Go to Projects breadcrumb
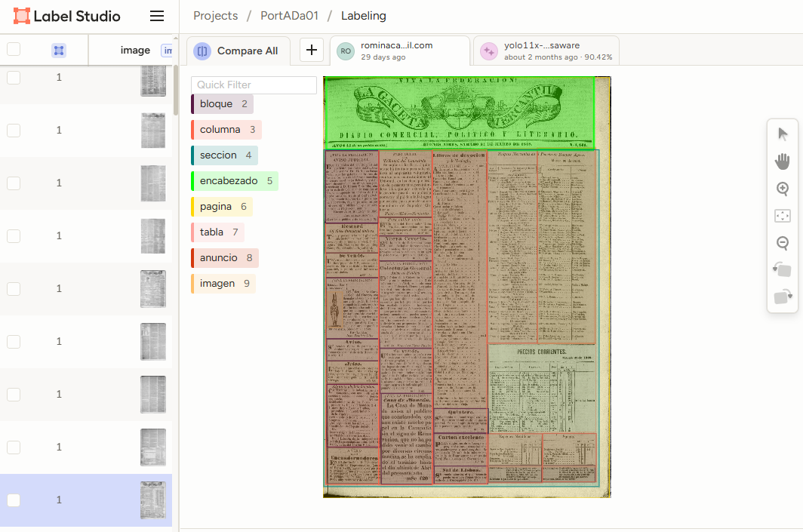This screenshot has height=532, width=803. coord(216,16)
